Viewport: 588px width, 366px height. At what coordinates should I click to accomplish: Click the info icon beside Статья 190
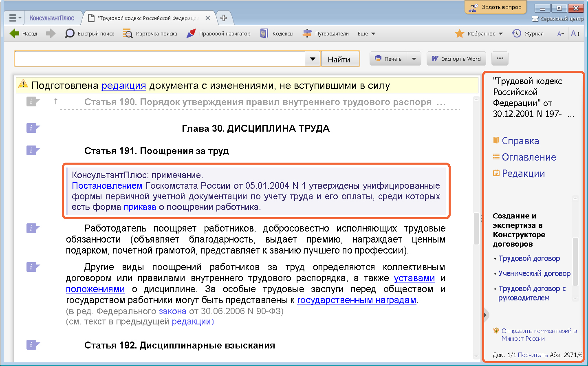[x=33, y=101]
